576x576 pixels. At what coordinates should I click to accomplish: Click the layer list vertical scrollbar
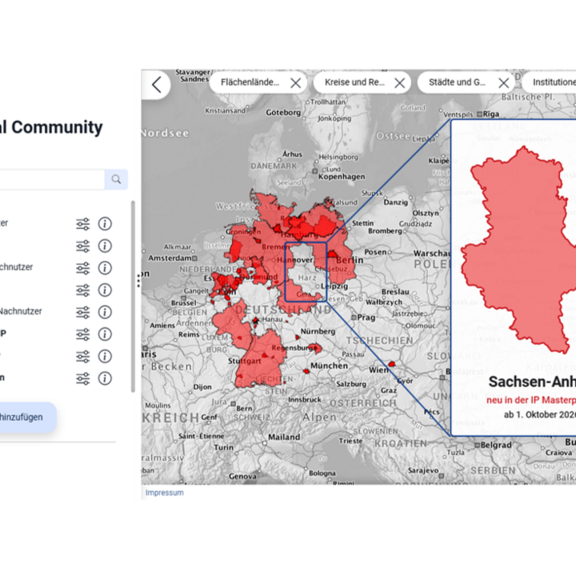point(133,296)
